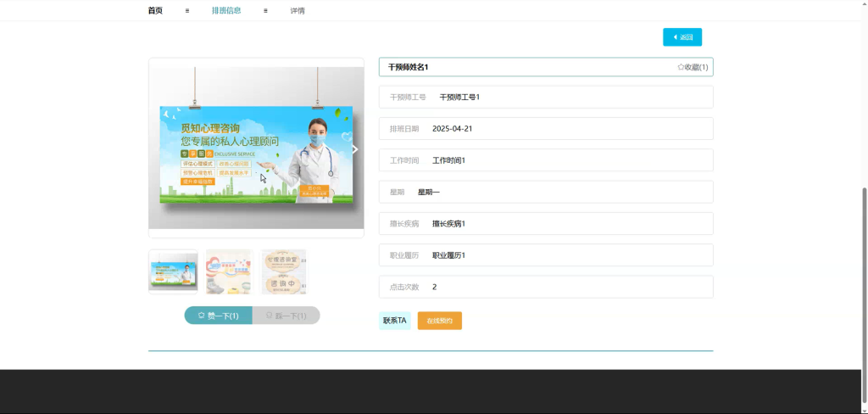This screenshot has width=868, height=414.
Task: Open 排班信息 breadcrumb link
Action: pyautogui.click(x=226, y=10)
